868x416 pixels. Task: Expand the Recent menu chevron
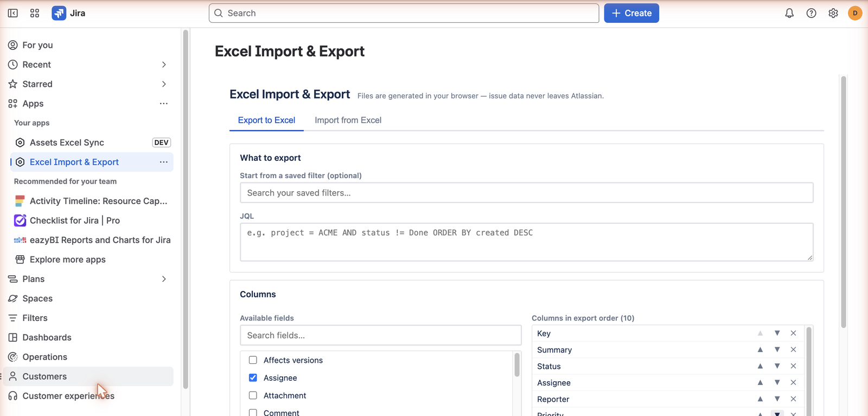(x=164, y=65)
